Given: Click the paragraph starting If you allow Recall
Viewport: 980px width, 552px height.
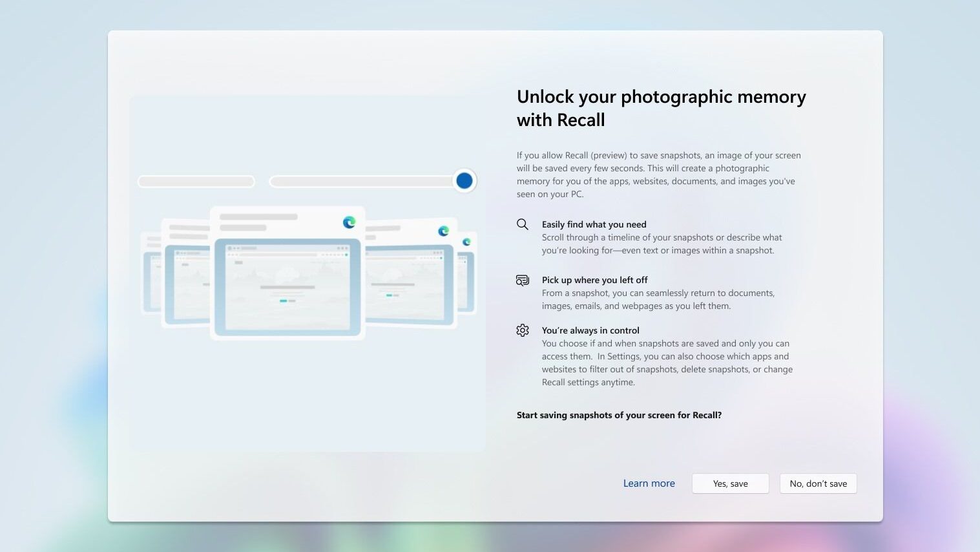Looking at the screenshot, I should click(x=658, y=175).
